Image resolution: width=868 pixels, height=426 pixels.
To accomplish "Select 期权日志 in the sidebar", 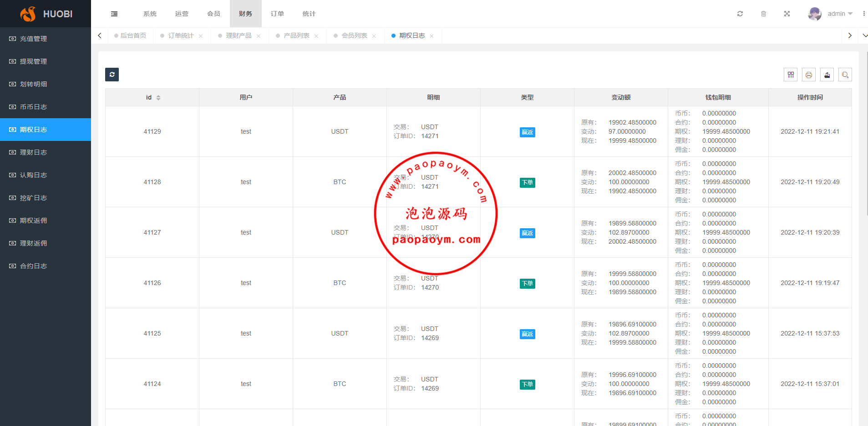I will click(46, 130).
